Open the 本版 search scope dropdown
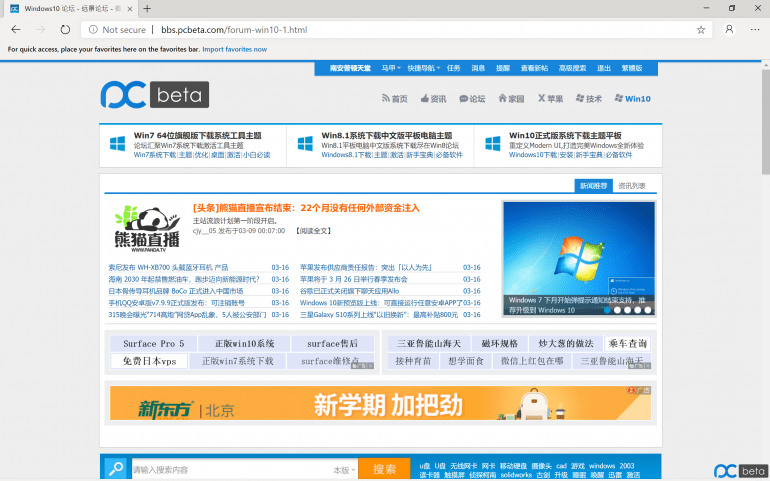The height and width of the screenshot is (481, 770). (344, 470)
